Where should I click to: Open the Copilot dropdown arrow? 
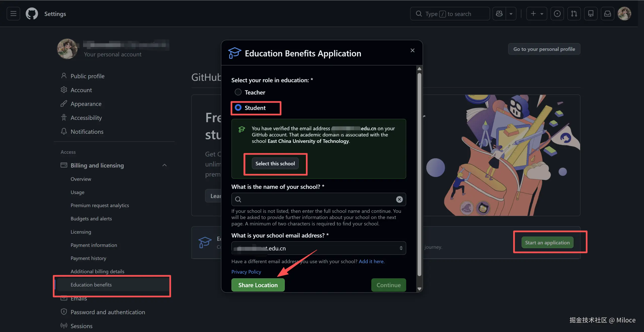pyautogui.click(x=511, y=14)
